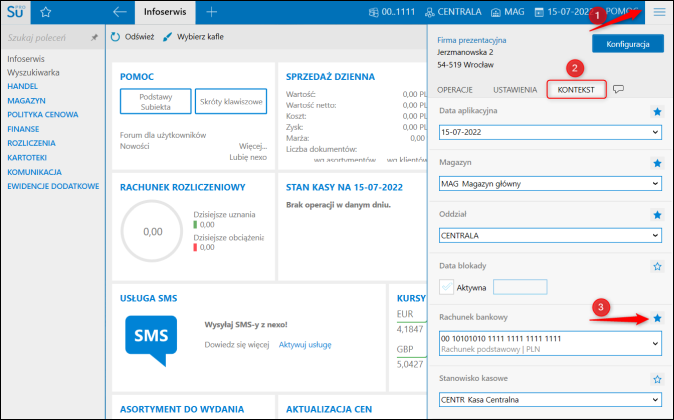Image resolution: width=674 pixels, height=420 pixels.
Task: Click the Odśwież refresh icon
Action: pos(115,37)
